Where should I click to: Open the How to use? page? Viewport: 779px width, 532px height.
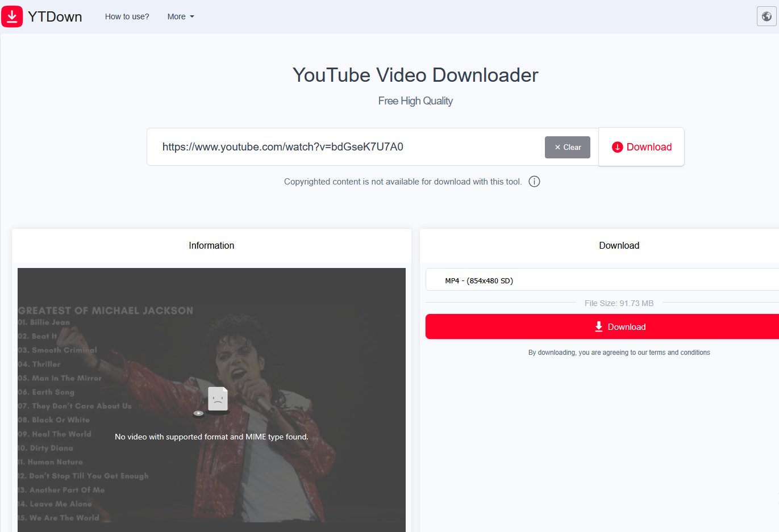[x=127, y=16]
